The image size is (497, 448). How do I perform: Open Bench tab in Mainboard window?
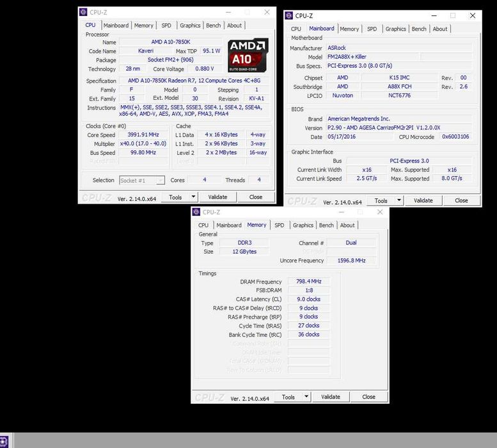pos(419,29)
